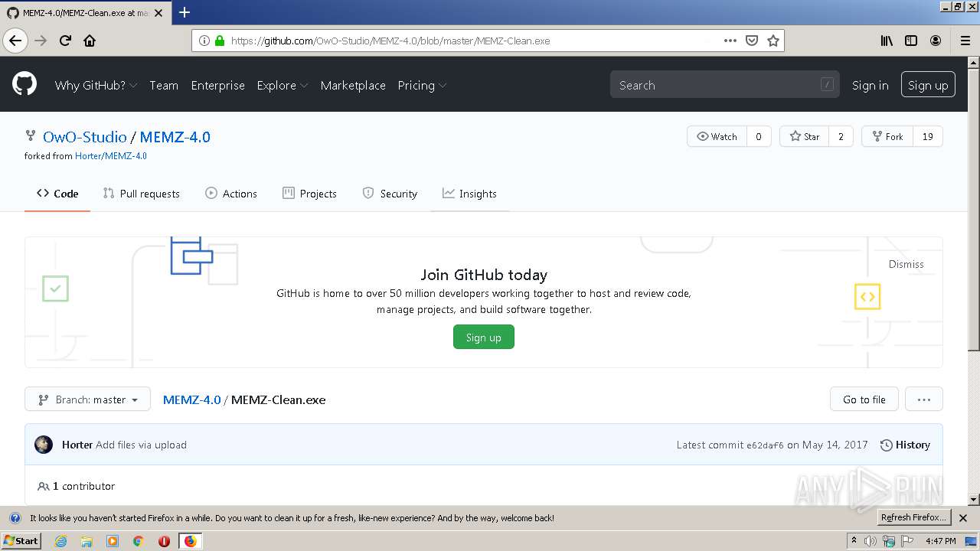This screenshot has width=980, height=551.
Task: Show hidden system tray icons arrow
Action: [x=854, y=541]
